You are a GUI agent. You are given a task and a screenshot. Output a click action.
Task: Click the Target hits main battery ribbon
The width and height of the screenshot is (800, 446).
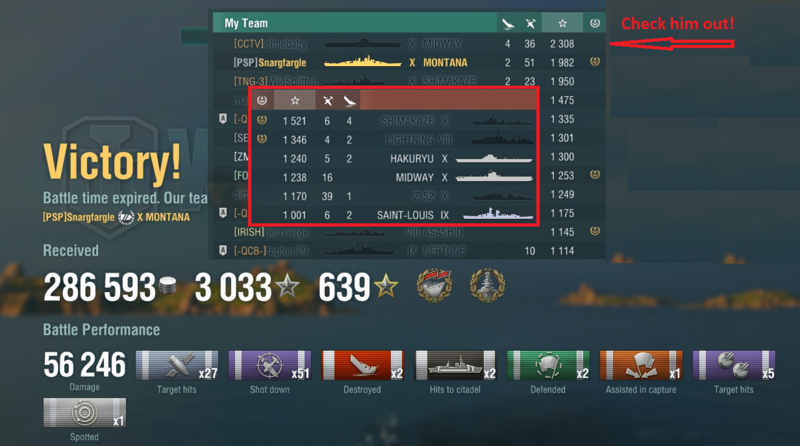click(177, 365)
